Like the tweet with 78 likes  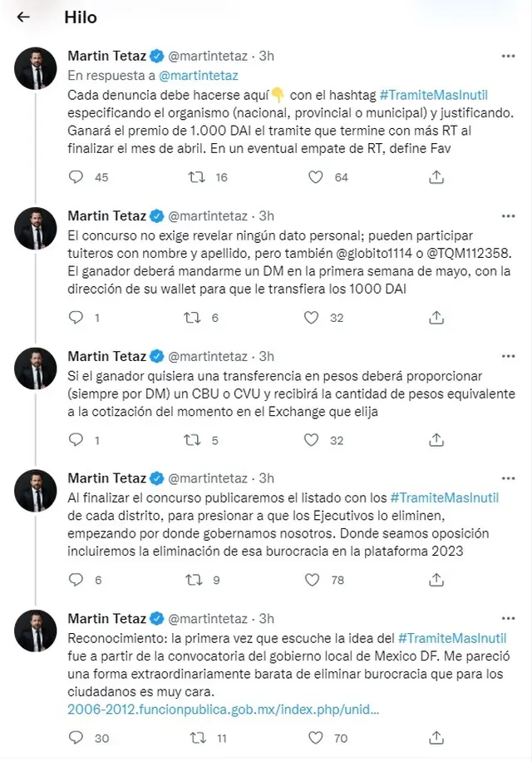(312, 580)
